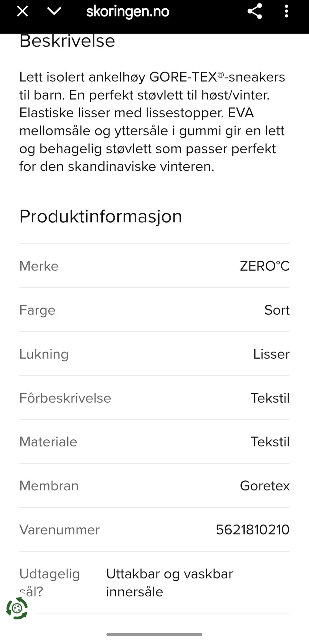Viewport: 309px width, 644px height.
Task: Tap the bottom home gesture bar
Action: pyautogui.click(x=154, y=634)
